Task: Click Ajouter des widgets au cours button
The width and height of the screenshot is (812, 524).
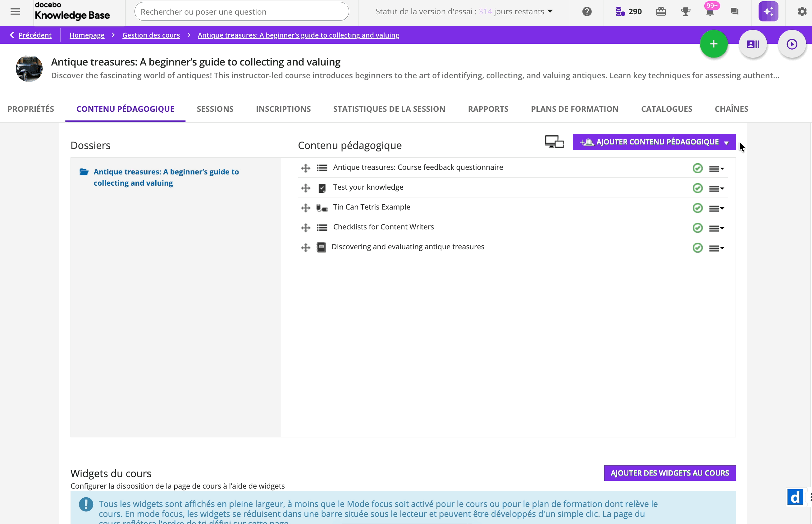Action: pos(669,473)
